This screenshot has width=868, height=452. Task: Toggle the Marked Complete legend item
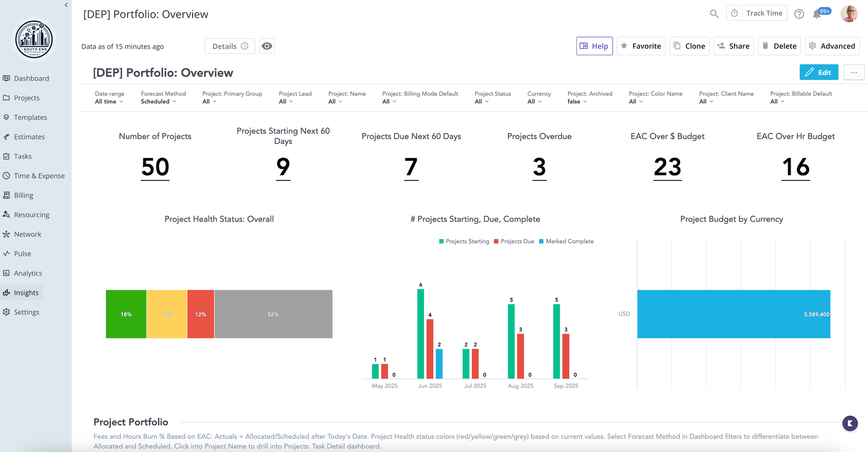(x=566, y=241)
